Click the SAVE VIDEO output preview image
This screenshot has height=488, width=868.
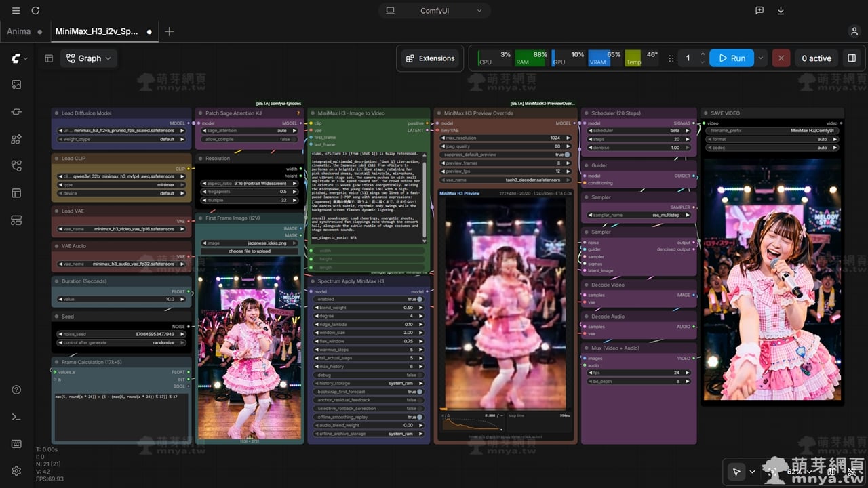click(x=773, y=279)
